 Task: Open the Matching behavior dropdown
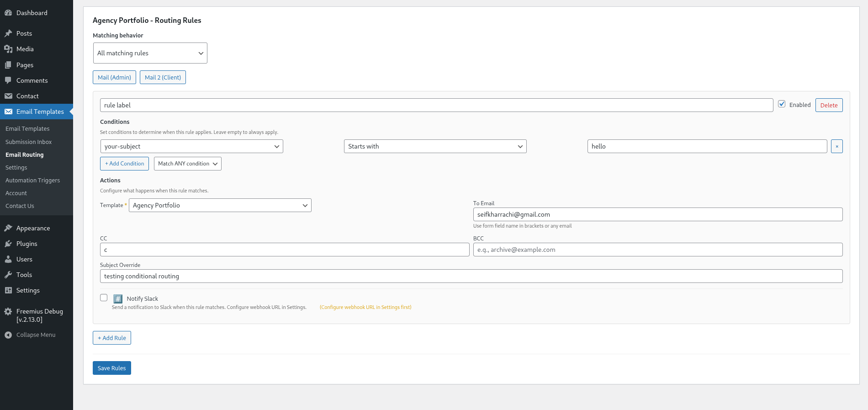point(150,53)
